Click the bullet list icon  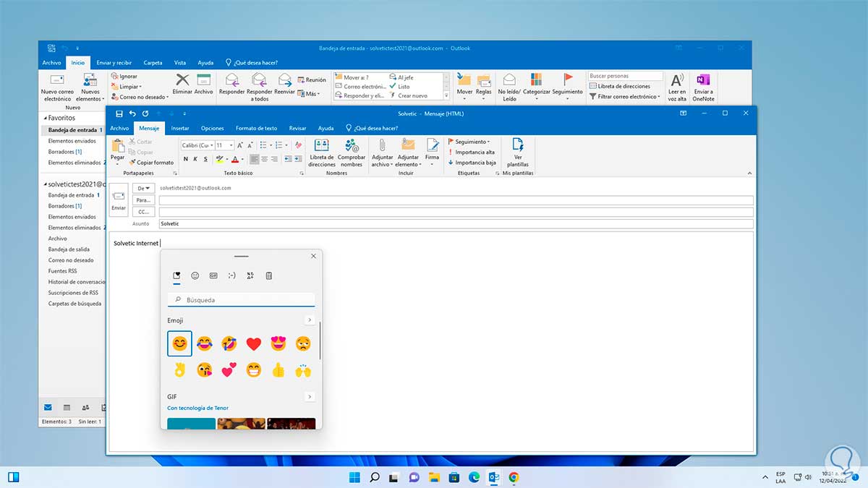(x=263, y=145)
